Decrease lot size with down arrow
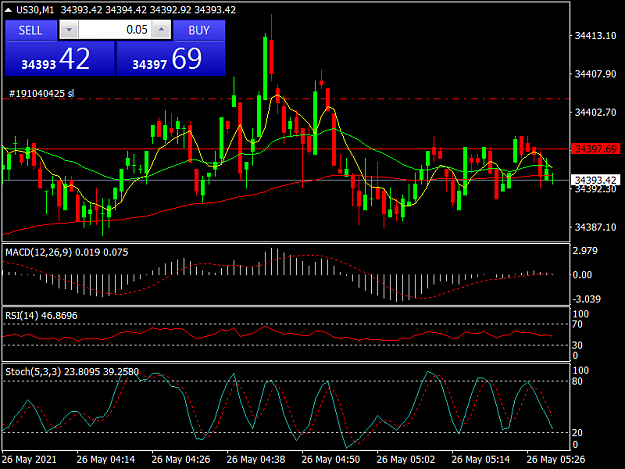 coord(69,30)
